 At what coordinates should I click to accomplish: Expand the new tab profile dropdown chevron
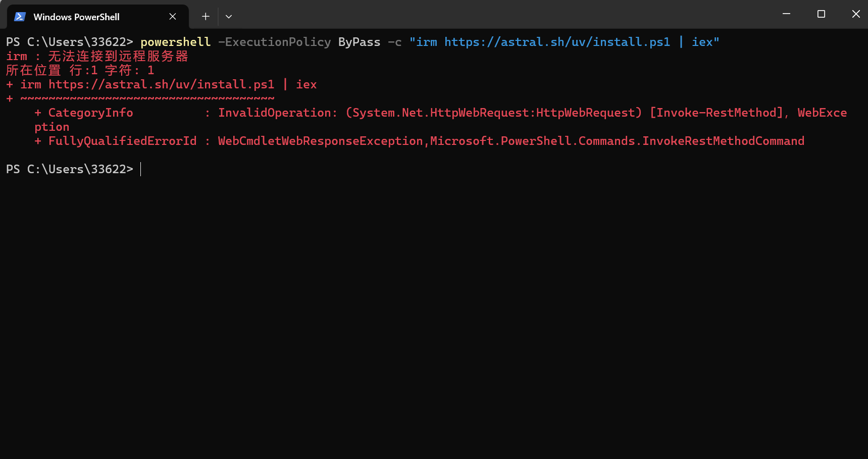point(229,17)
